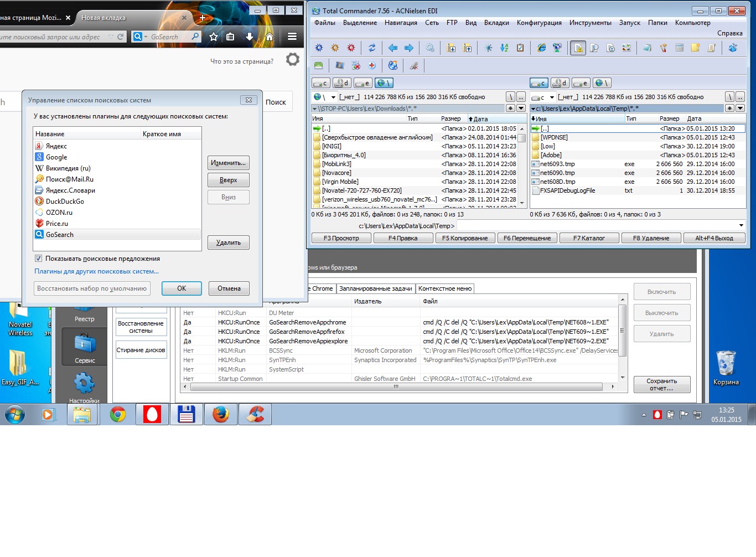
Task: Click the Вверх button in search dialog
Action: pyautogui.click(x=229, y=180)
